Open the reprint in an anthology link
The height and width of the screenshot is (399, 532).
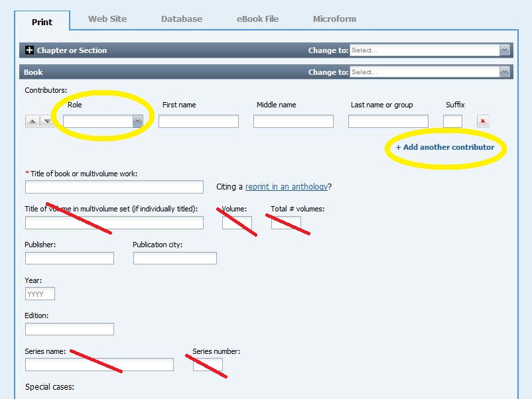click(287, 187)
